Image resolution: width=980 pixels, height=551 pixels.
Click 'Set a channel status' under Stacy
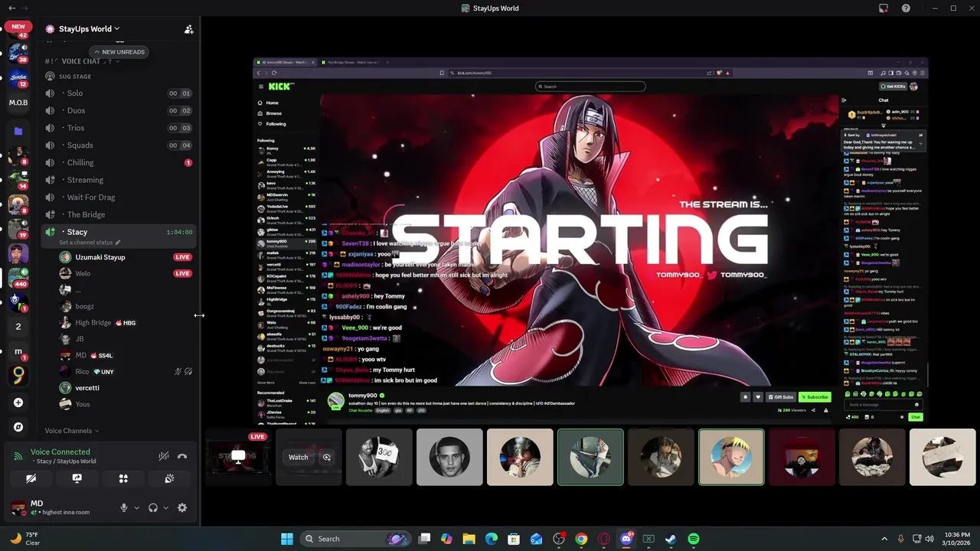click(x=89, y=243)
